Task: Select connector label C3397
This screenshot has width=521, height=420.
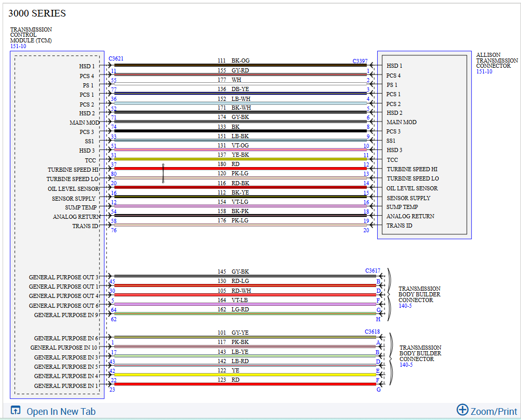Action: 360,61
